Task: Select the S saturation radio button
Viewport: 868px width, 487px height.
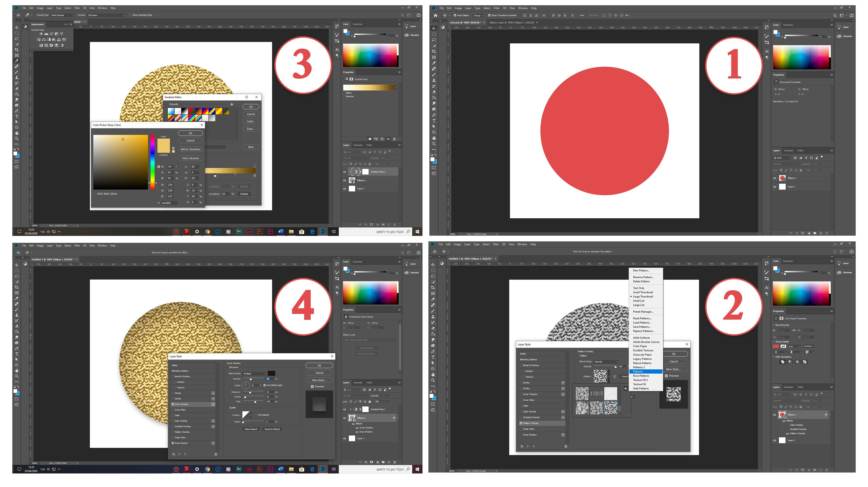Action: (159, 172)
